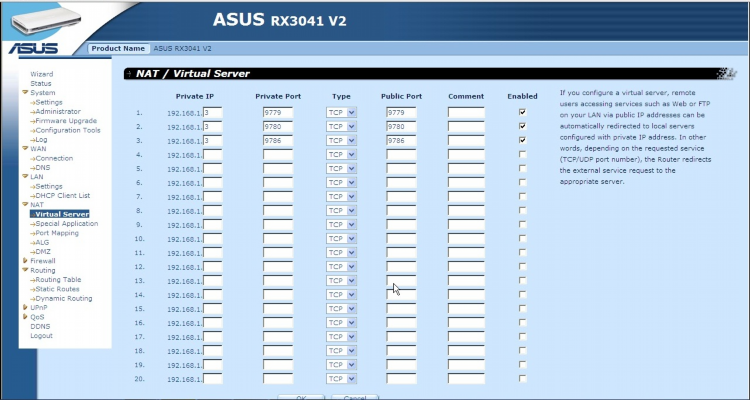750x400 pixels.
Task: Collapse the System menu section
Action: click(x=25, y=93)
